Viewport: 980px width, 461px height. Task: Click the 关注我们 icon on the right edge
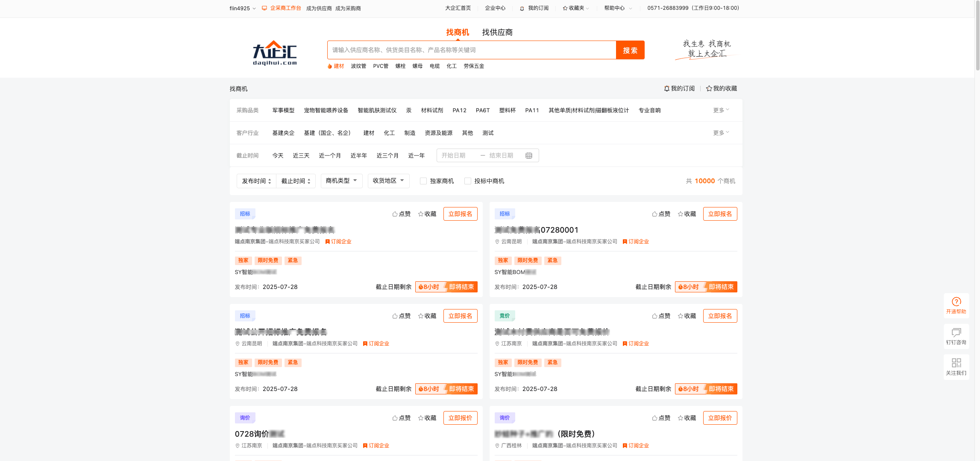[x=957, y=363]
